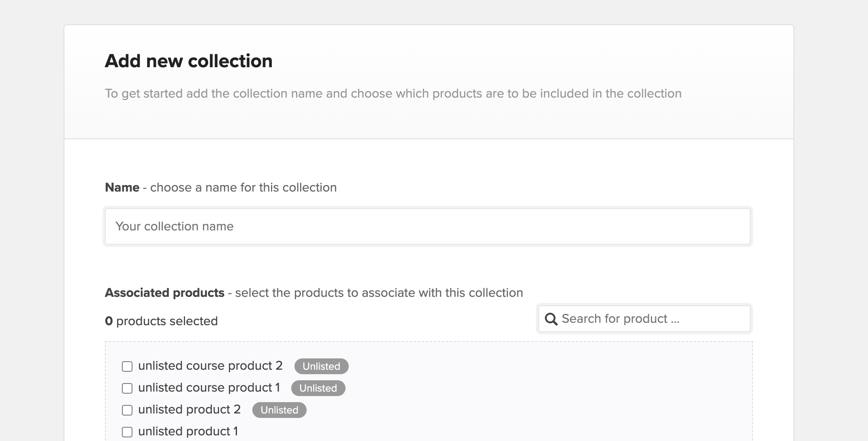Image resolution: width=868 pixels, height=441 pixels.
Task: Click the collection name input field
Action: click(428, 226)
